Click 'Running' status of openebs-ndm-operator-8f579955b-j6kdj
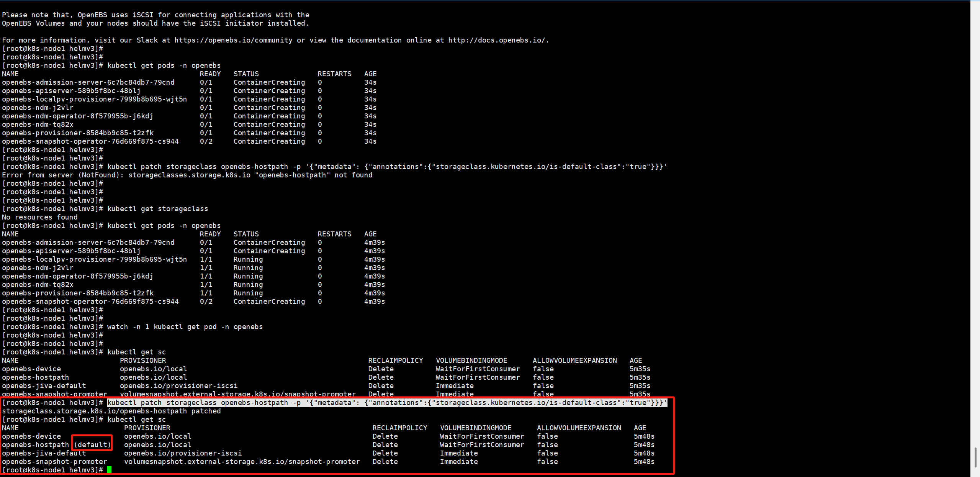 pyautogui.click(x=248, y=276)
